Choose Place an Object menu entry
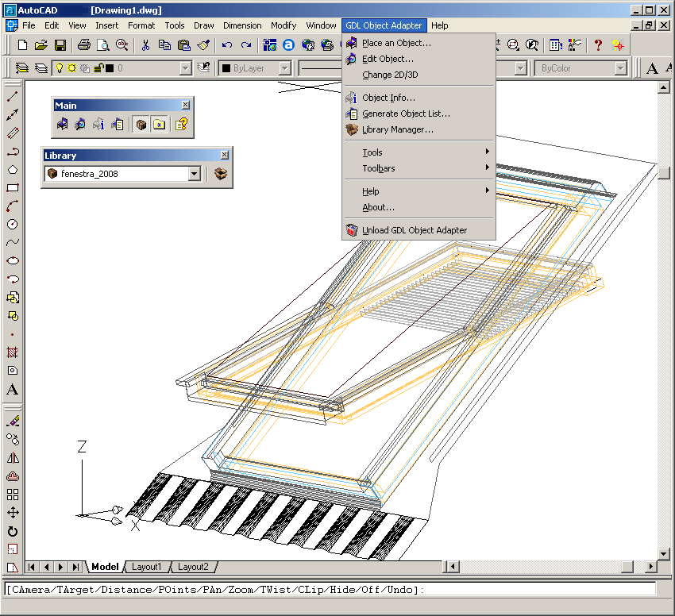This screenshot has width=675, height=616. tap(419, 43)
